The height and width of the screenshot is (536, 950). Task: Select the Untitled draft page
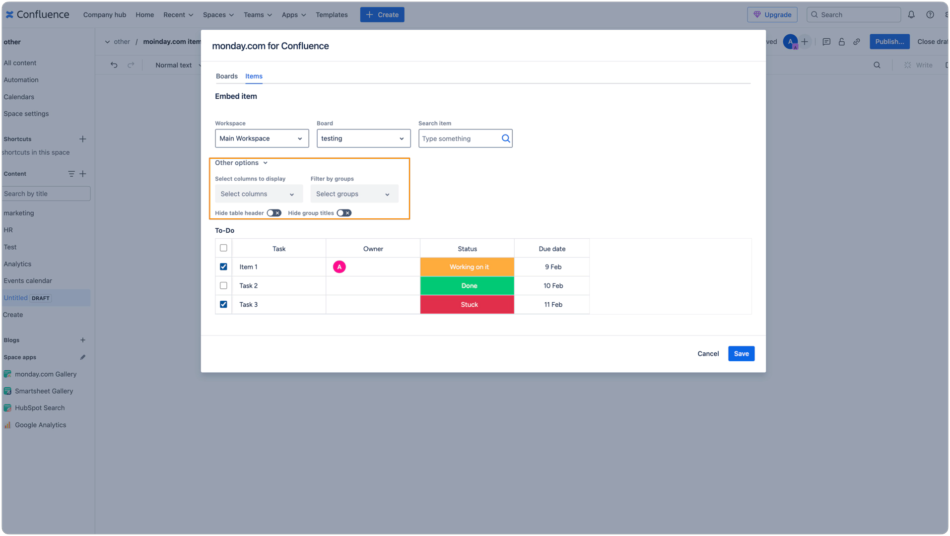45,298
